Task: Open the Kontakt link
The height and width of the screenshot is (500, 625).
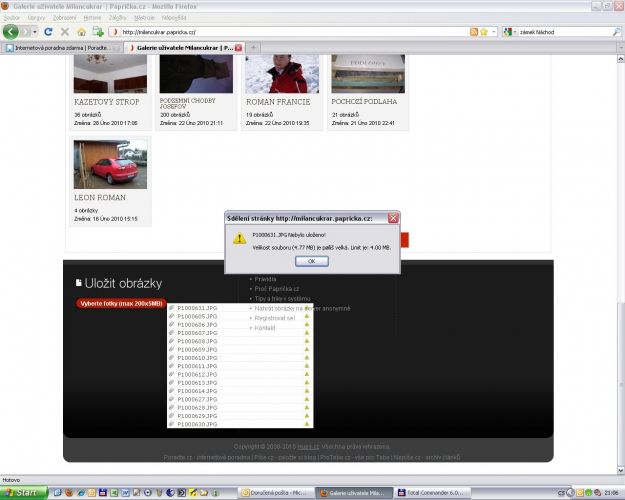Action: click(265, 328)
